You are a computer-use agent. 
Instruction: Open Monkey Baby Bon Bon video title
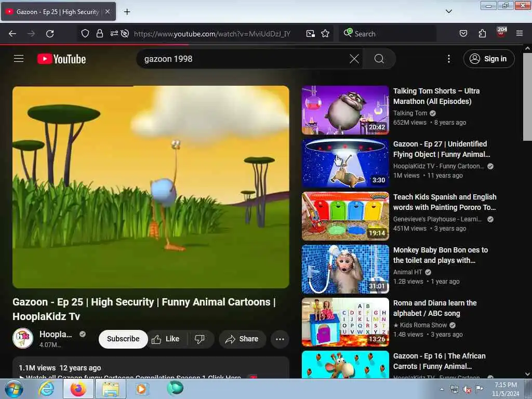pyautogui.click(x=441, y=255)
